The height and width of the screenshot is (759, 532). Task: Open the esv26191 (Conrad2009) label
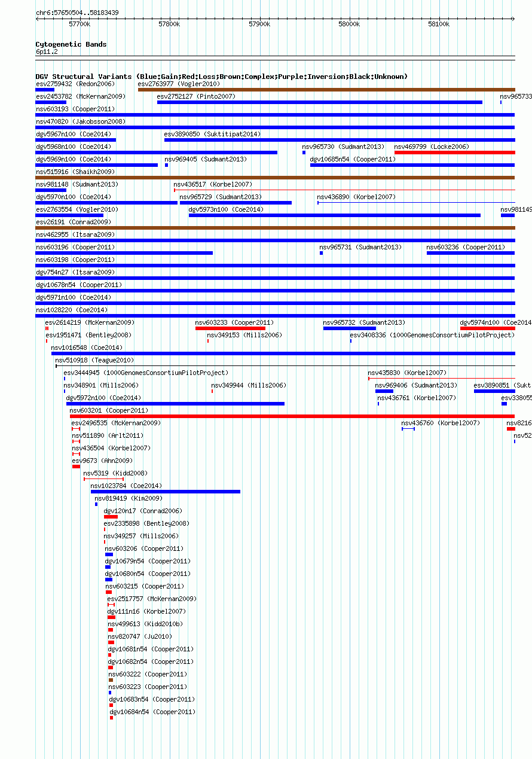73,222
